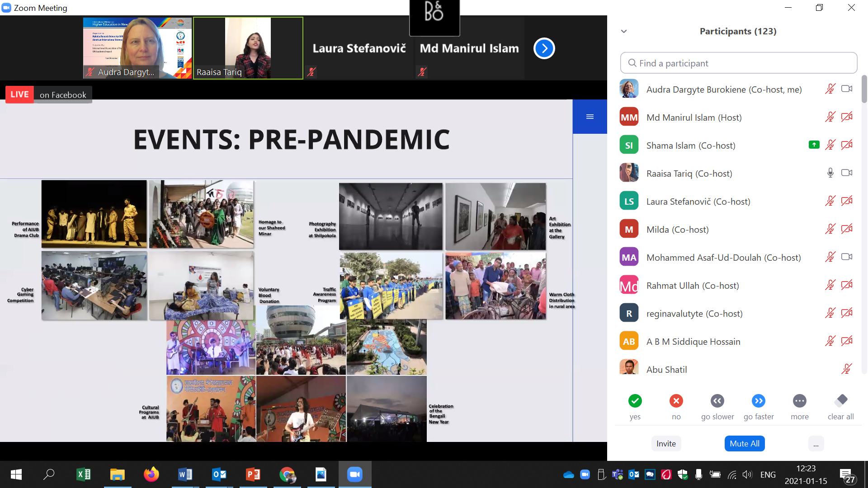Toggle Shama Islam's muted microphone
Screen dimensions: 868x488
830,145
